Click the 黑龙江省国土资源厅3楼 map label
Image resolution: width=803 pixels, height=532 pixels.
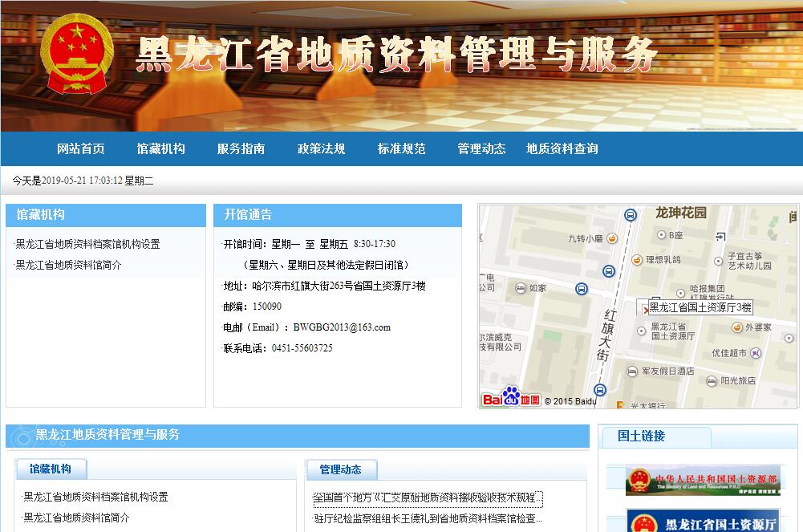click(x=700, y=307)
